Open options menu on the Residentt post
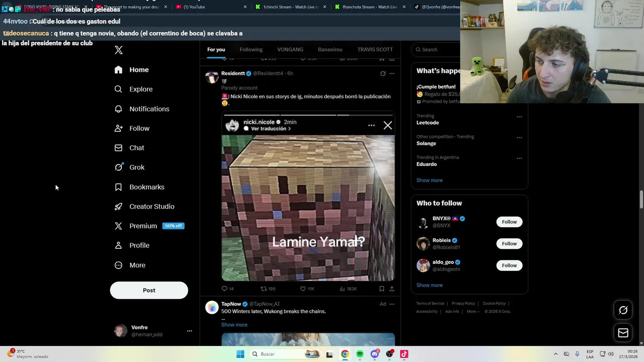The width and height of the screenshot is (644, 362). point(392,73)
